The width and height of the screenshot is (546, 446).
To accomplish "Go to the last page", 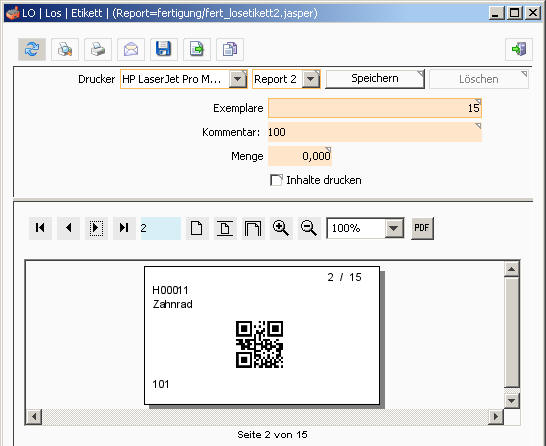I will (x=124, y=228).
